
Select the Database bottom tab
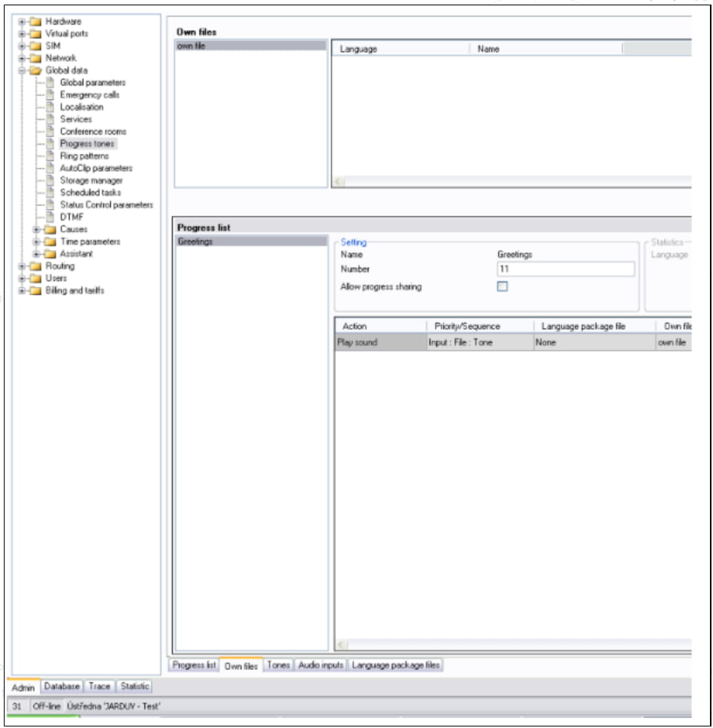62,686
